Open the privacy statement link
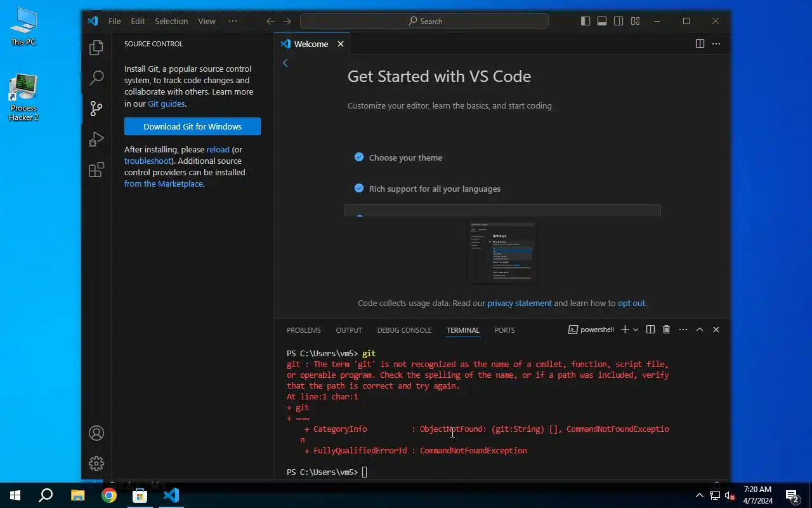Screen dimensions: 812x508 coord(520,303)
